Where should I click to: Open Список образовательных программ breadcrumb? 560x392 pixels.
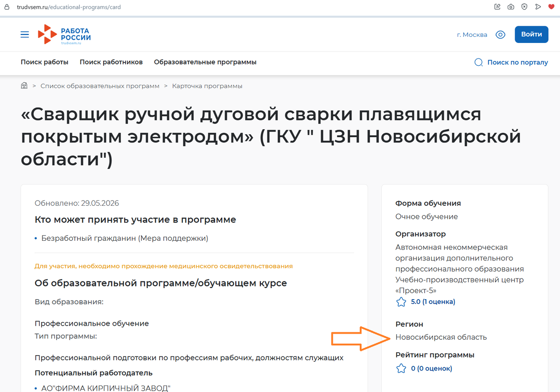(100, 86)
